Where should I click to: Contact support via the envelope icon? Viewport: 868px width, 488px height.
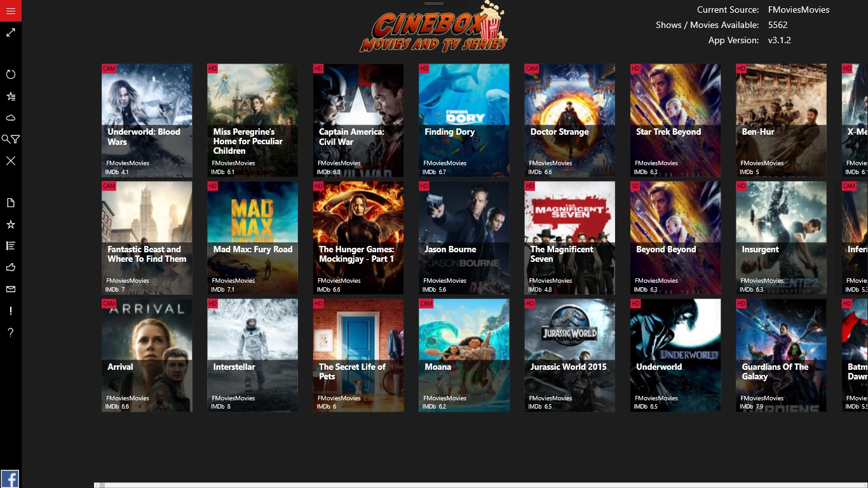(11, 289)
